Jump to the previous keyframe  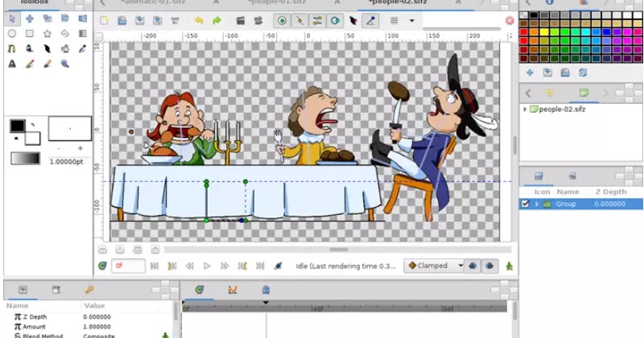tap(172, 266)
